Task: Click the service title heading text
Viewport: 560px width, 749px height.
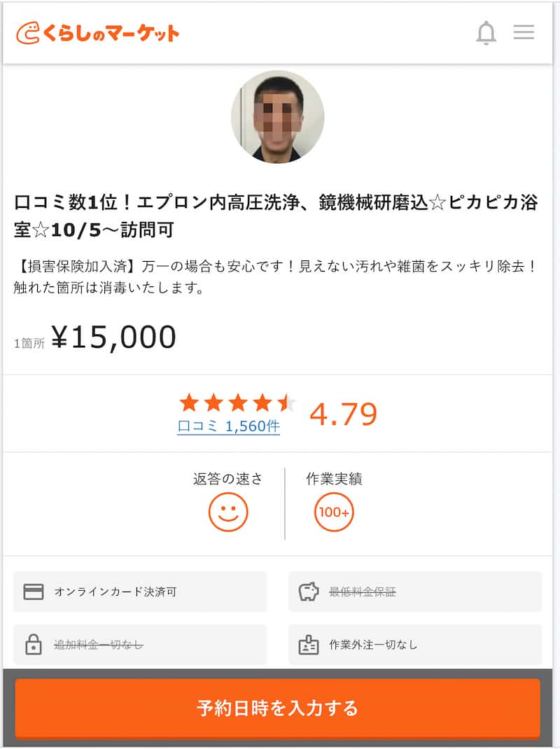Action: click(276, 216)
